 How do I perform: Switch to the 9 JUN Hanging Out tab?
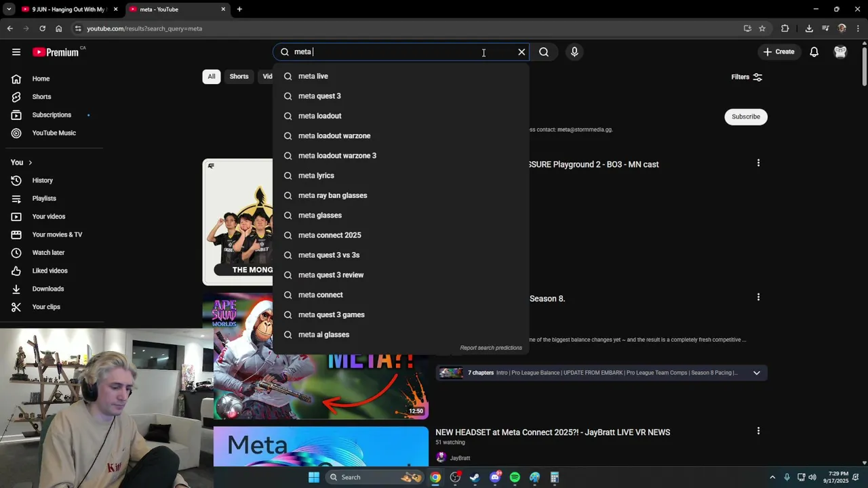coord(68,9)
